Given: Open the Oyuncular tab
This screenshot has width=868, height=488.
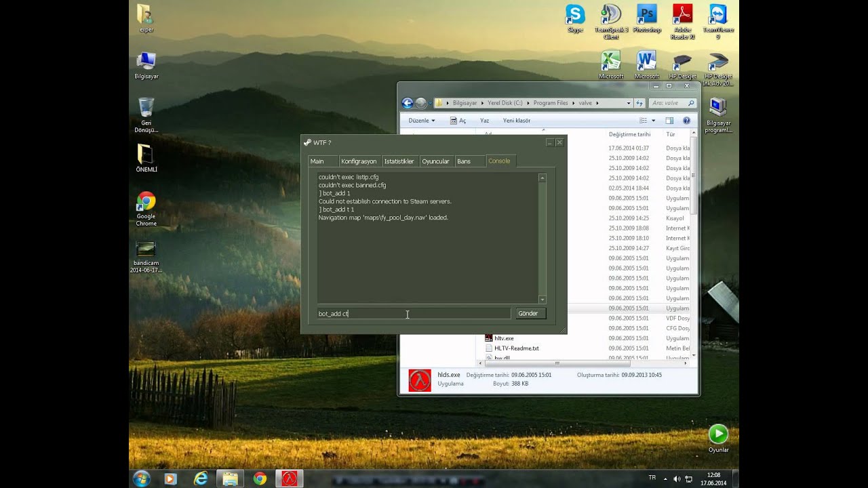Looking at the screenshot, I should [436, 161].
